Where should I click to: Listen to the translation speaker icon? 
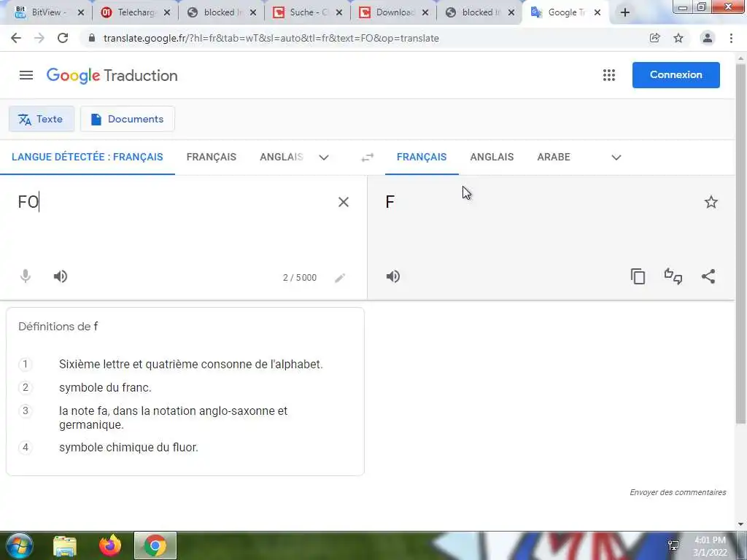(x=393, y=276)
